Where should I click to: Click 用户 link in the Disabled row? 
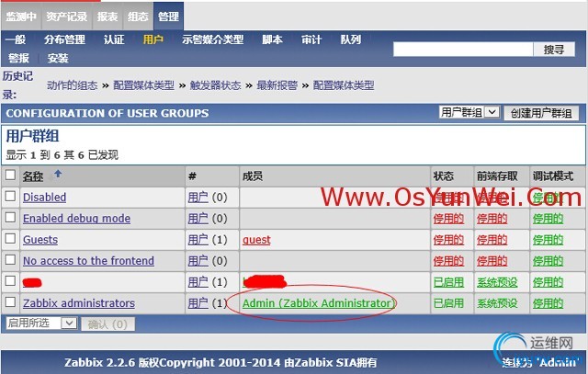pos(198,198)
